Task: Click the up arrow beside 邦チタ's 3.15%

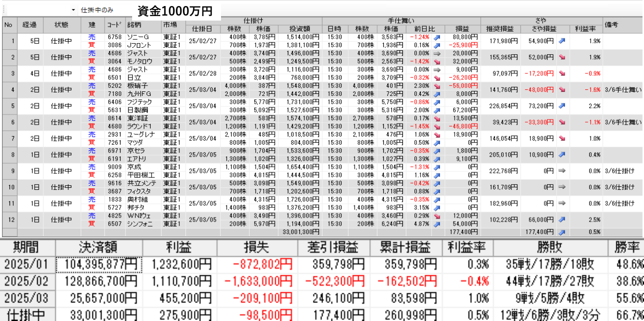Action: click(437, 207)
